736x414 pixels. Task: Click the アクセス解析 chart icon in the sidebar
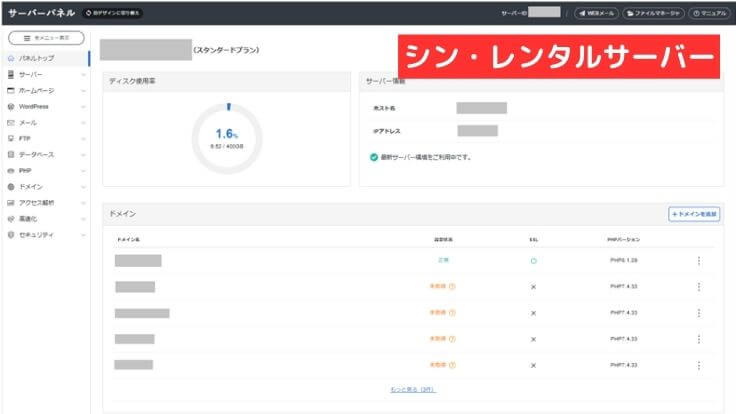(x=11, y=203)
